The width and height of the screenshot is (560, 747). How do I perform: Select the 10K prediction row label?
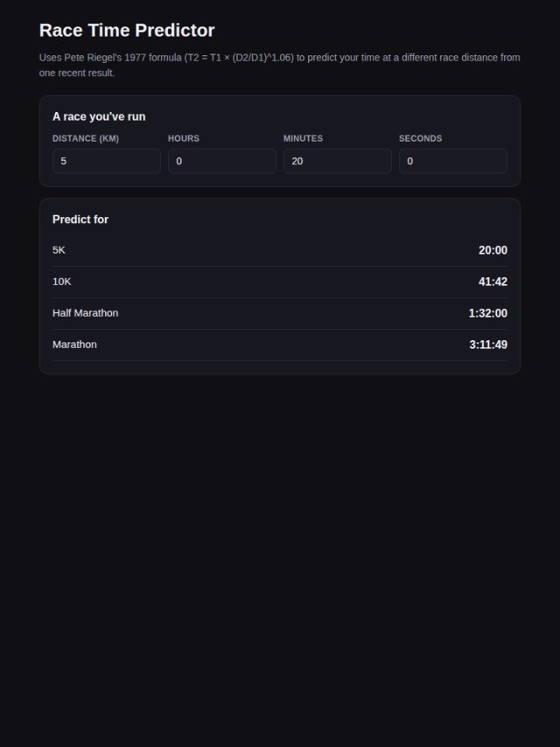(x=62, y=282)
